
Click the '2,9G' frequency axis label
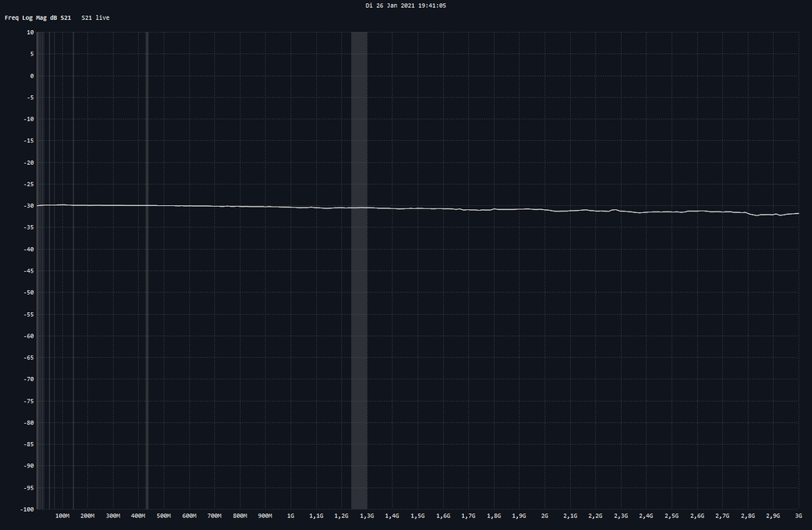(x=773, y=516)
